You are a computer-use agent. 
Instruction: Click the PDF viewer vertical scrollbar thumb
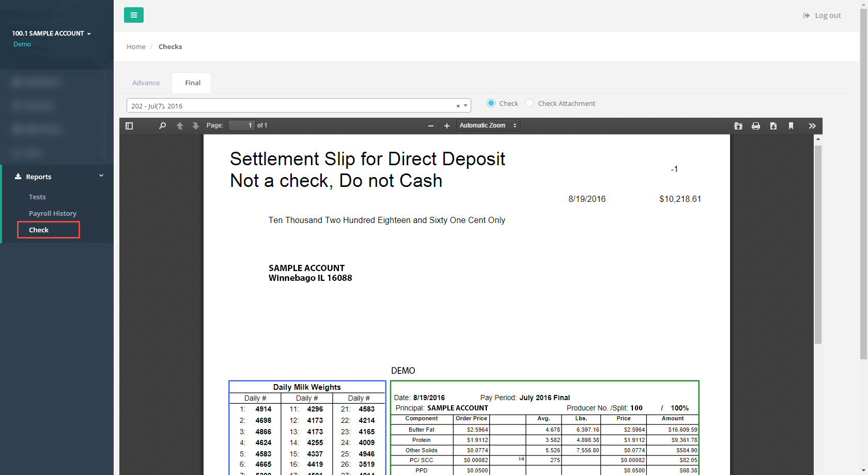click(818, 244)
